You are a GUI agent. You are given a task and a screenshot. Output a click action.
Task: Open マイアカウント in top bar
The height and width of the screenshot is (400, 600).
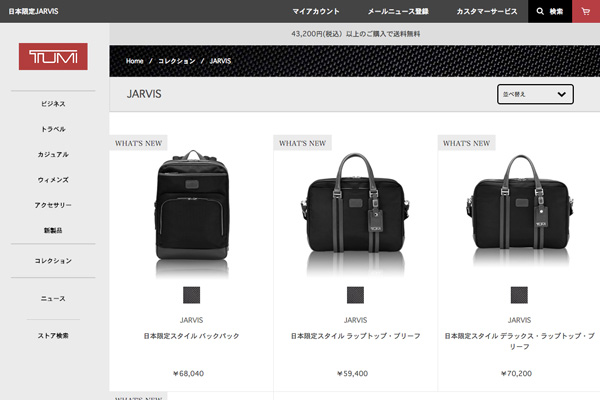tap(316, 11)
